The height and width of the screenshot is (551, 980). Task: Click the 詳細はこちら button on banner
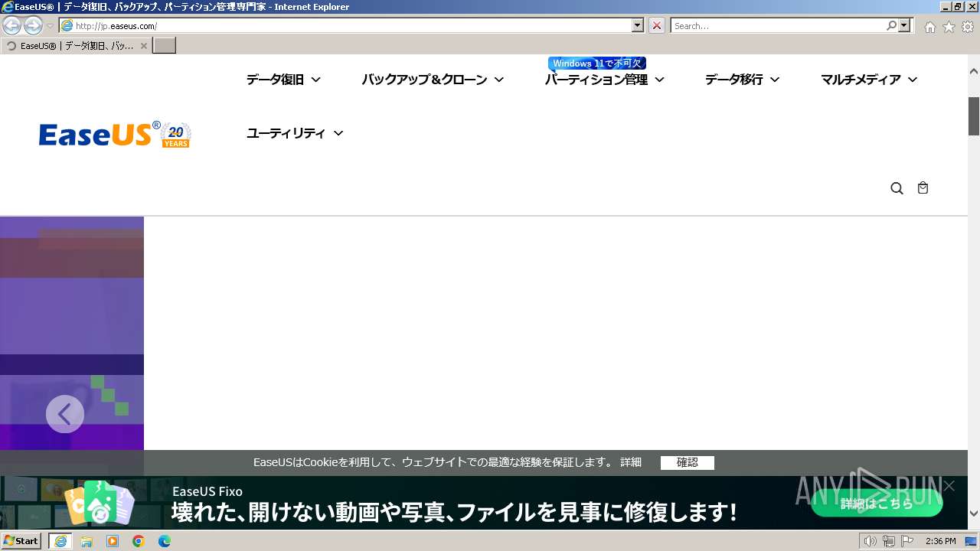[877, 504]
